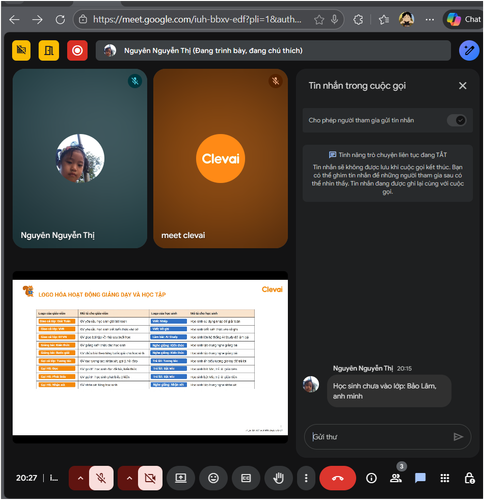Click the present screen button

click(181, 478)
